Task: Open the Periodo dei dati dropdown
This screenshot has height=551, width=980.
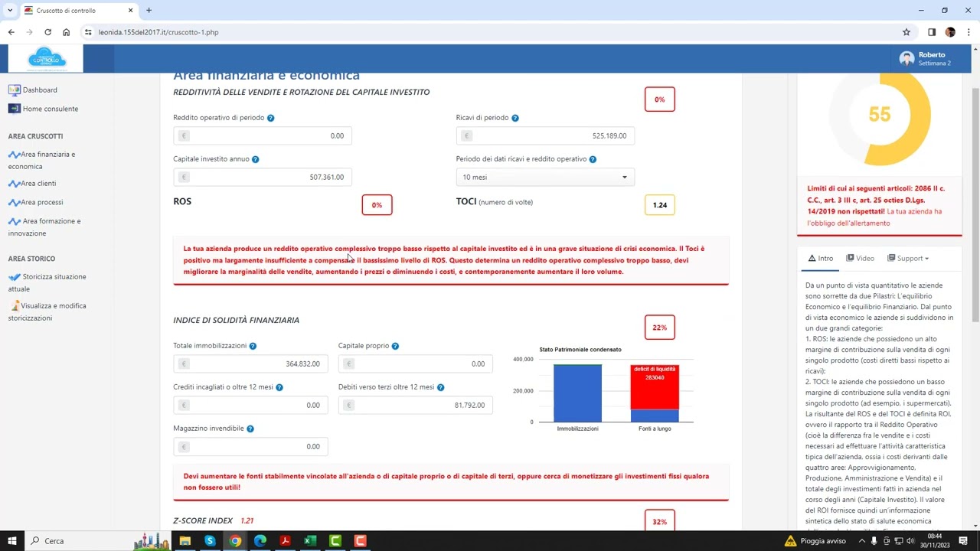Action: (545, 178)
